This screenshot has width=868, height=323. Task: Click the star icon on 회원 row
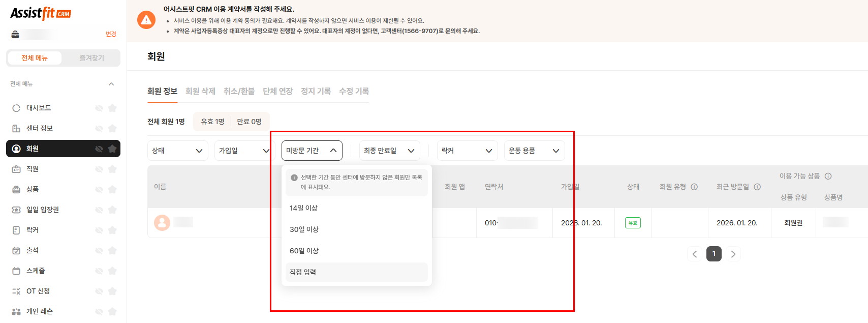coord(112,149)
